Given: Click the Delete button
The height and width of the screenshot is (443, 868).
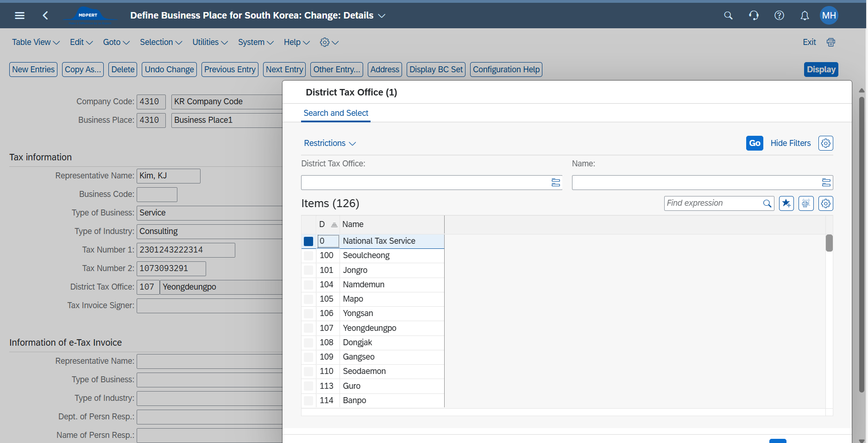Looking at the screenshot, I should tap(123, 70).
